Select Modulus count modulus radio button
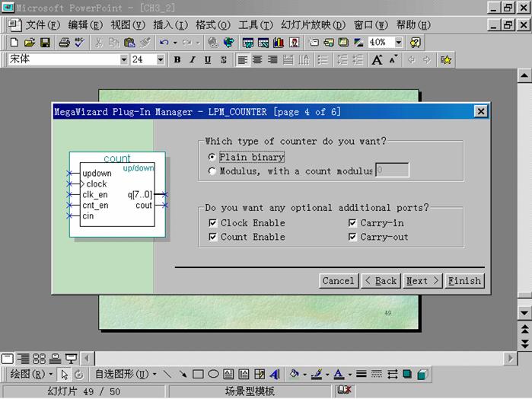Viewport: 532px width, 399px height. [x=212, y=171]
